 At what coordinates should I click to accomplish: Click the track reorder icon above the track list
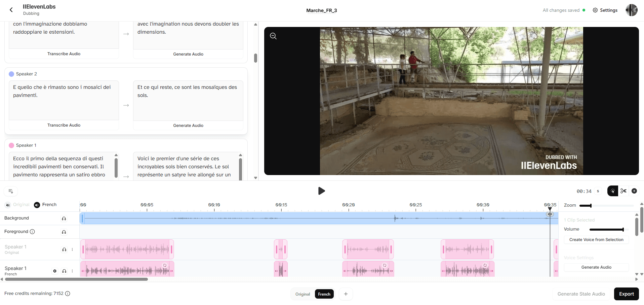[x=10, y=191]
